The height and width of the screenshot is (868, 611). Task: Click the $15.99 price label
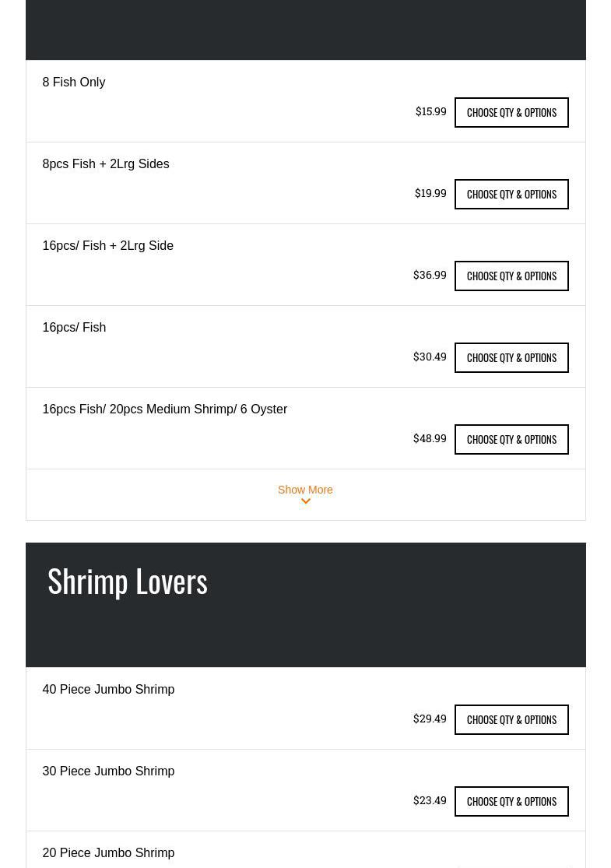click(x=430, y=111)
